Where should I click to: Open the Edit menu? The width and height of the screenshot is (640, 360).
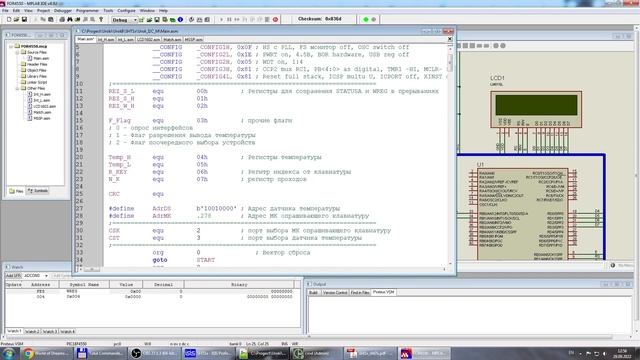[16, 11]
